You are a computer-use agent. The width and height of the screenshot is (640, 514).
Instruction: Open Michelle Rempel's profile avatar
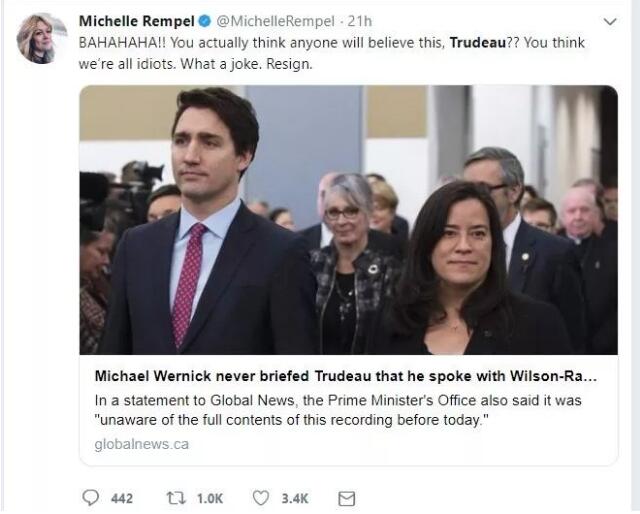click(42, 39)
